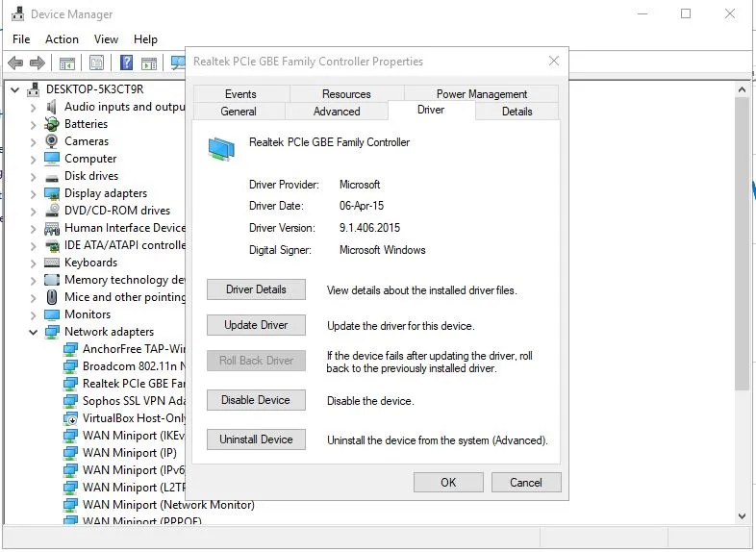
Task: Click the blue Help question mark icon
Action: tap(126, 63)
